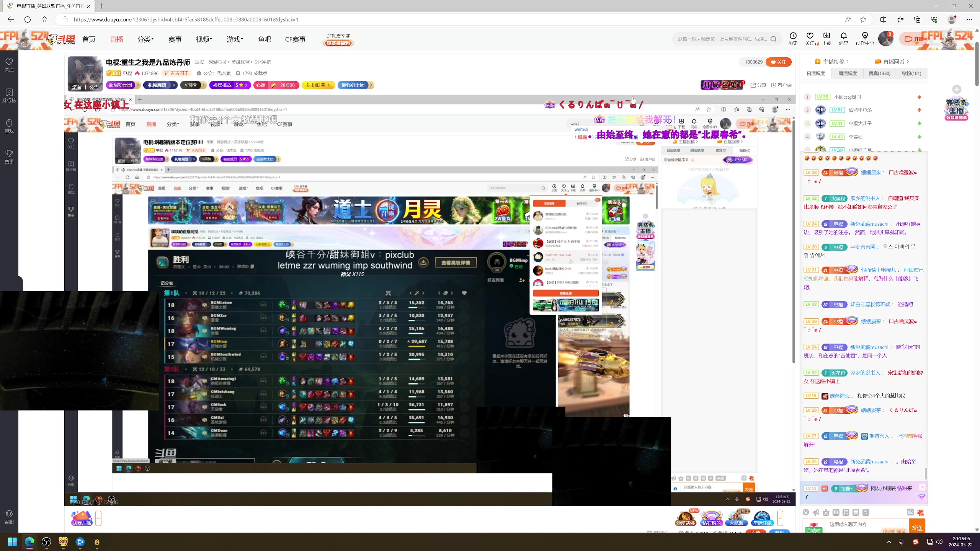This screenshot has height=551, width=980.
Task: Click the 沙漠遗迹 game icon below player
Action: [x=685, y=518]
